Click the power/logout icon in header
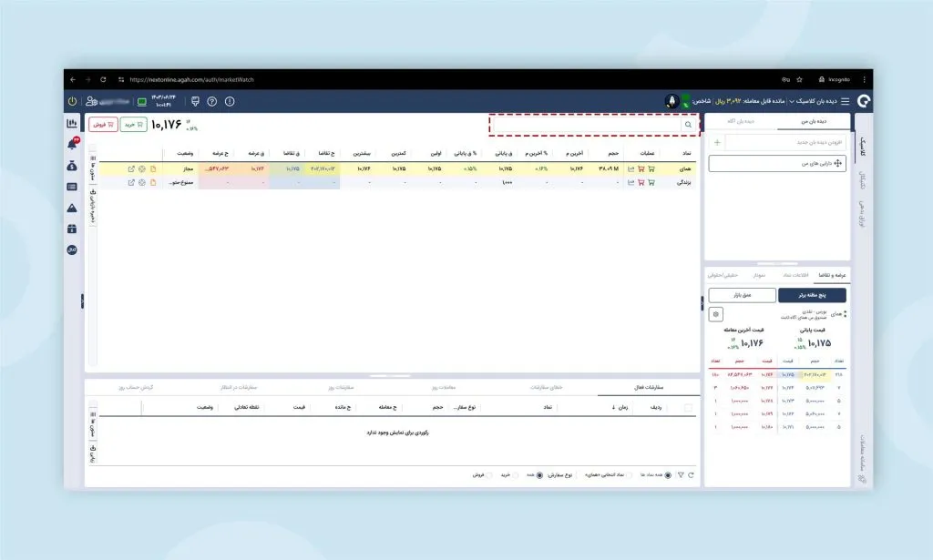933x560 pixels. [x=73, y=101]
